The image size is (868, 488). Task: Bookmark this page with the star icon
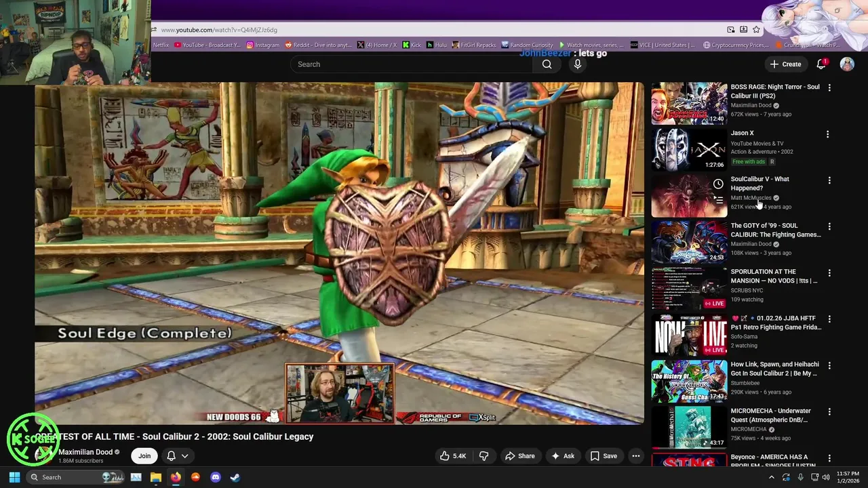pyautogui.click(x=756, y=30)
